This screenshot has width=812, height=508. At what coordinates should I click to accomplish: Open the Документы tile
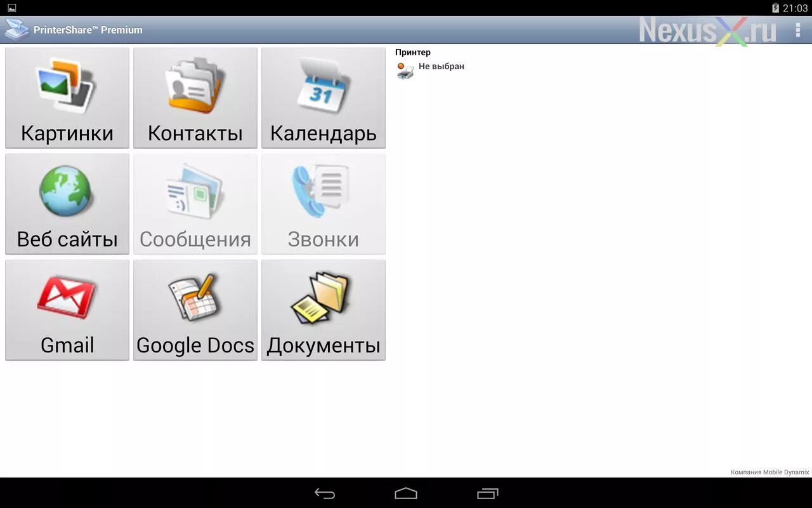324,310
